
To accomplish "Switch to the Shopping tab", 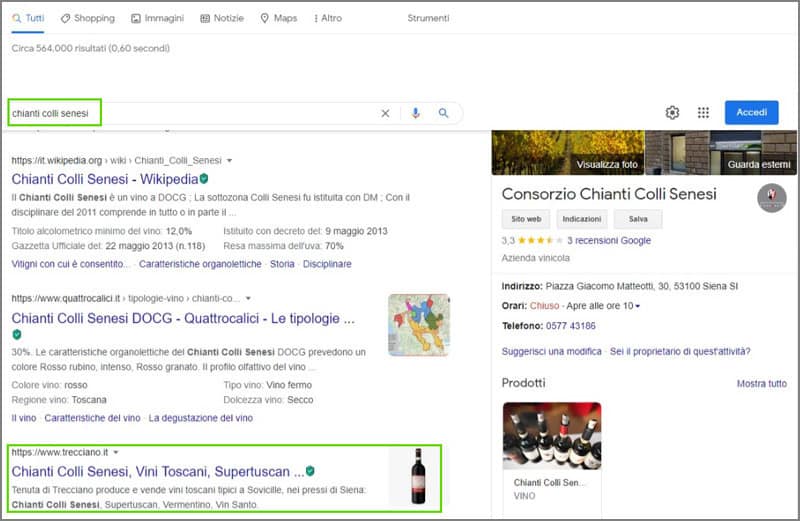I will click(88, 18).
